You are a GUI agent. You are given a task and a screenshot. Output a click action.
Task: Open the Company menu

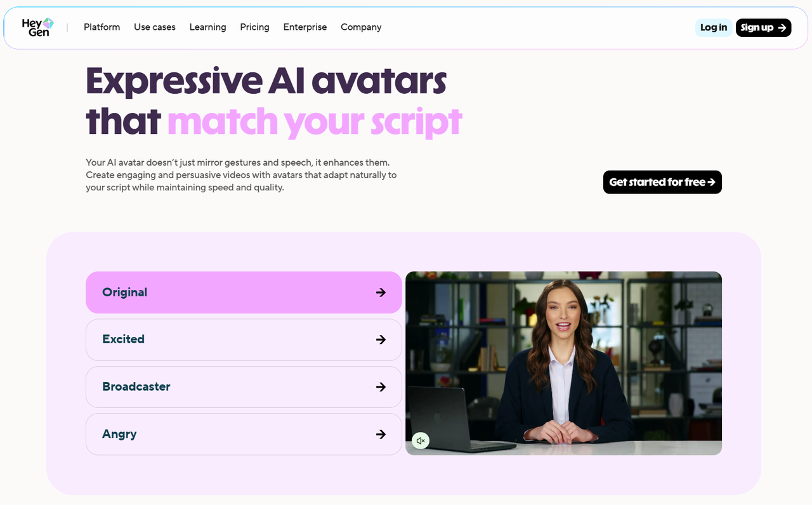click(x=360, y=27)
